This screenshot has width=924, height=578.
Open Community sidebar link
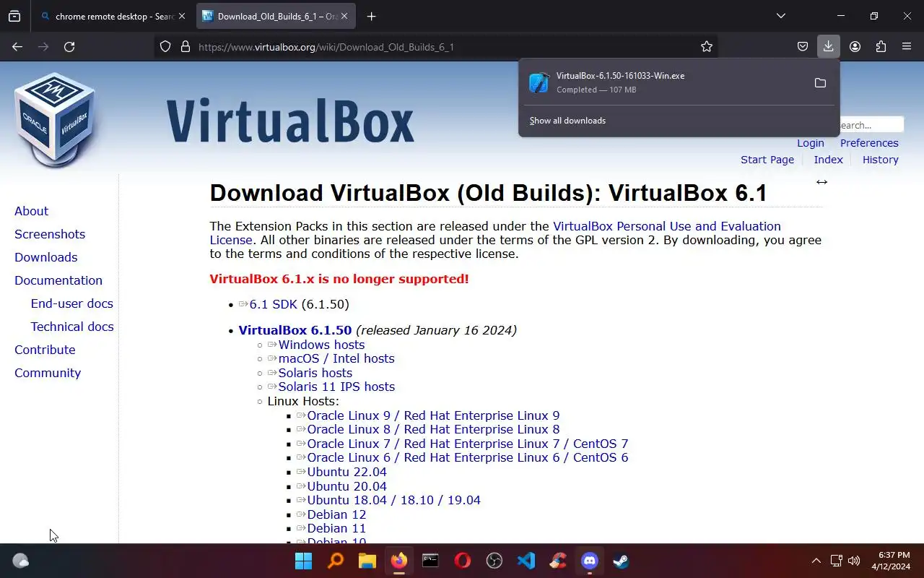pos(48,373)
